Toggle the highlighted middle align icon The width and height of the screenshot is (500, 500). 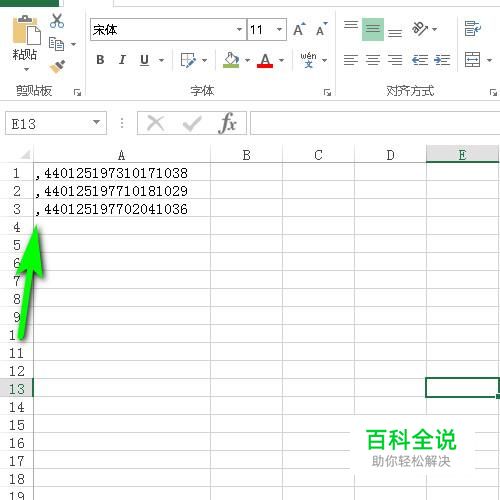373,29
